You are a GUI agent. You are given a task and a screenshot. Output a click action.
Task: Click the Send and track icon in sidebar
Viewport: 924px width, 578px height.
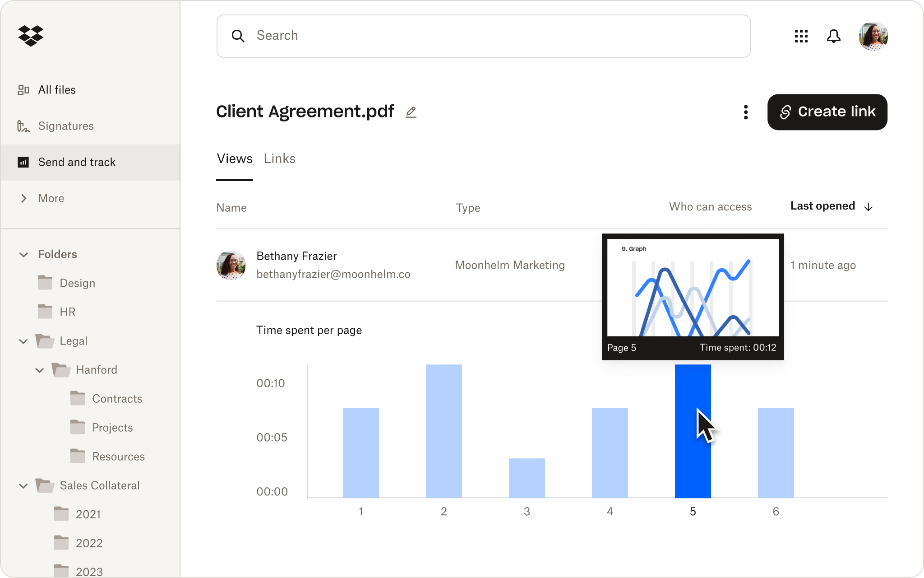pos(23,162)
